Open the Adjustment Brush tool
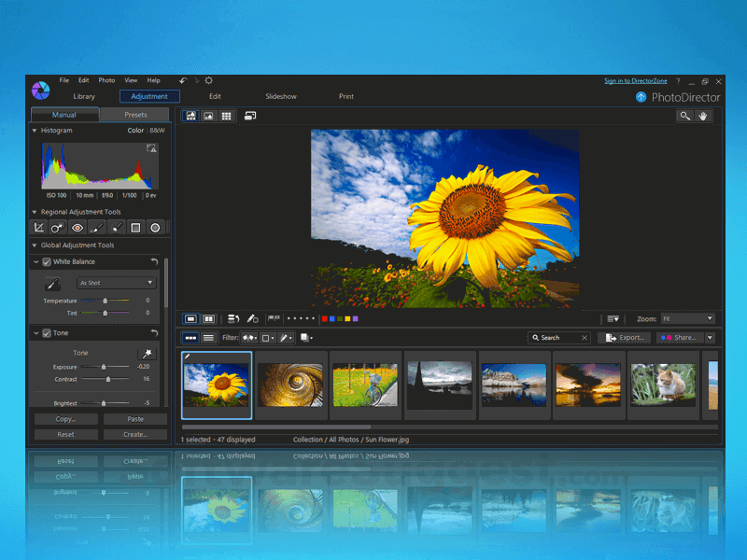The width and height of the screenshot is (747, 560). [96, 228]
